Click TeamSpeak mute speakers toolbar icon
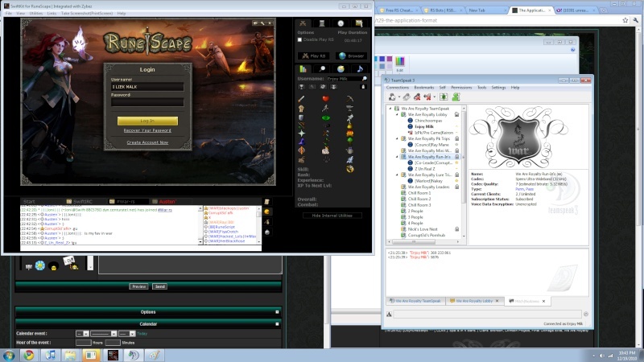 click(x=427, y=97)
